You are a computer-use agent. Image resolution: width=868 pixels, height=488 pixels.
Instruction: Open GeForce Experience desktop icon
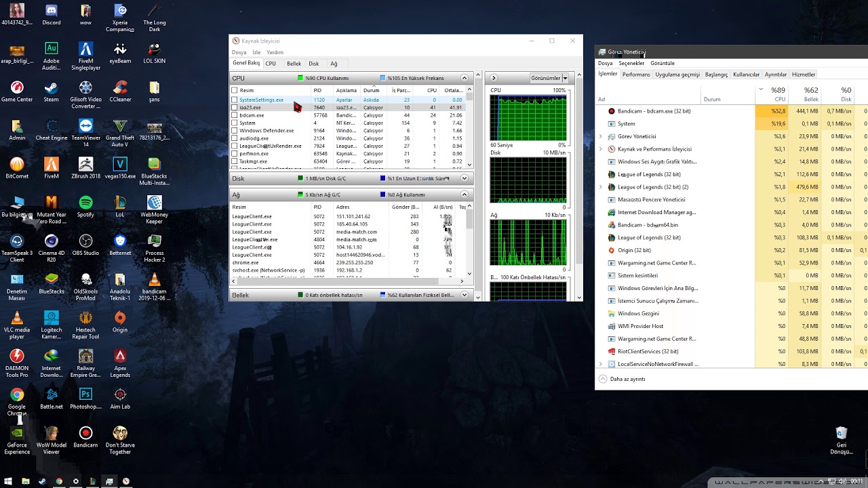tap(17, 440)
